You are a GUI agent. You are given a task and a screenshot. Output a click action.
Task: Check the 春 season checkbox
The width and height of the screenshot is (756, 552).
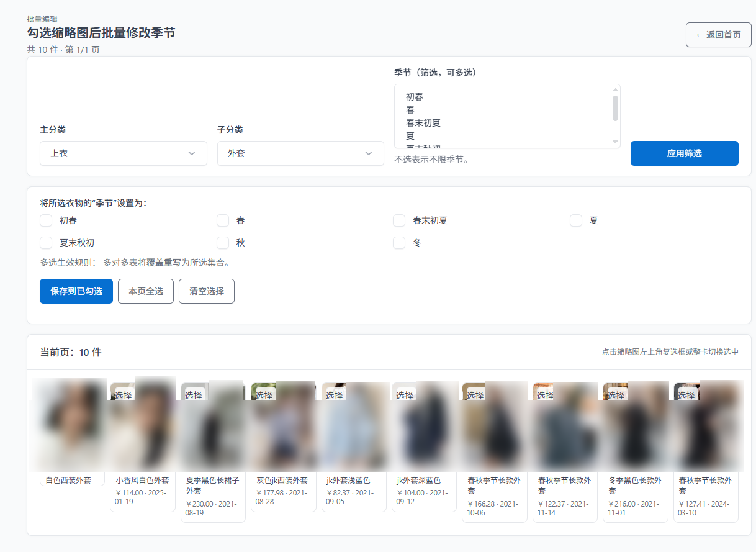(223, 220)
